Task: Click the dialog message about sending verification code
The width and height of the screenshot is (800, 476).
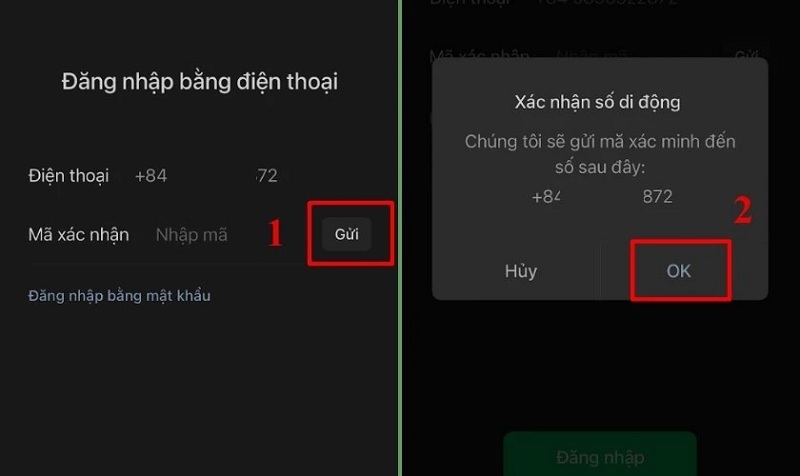Action: tap(600, 154)
